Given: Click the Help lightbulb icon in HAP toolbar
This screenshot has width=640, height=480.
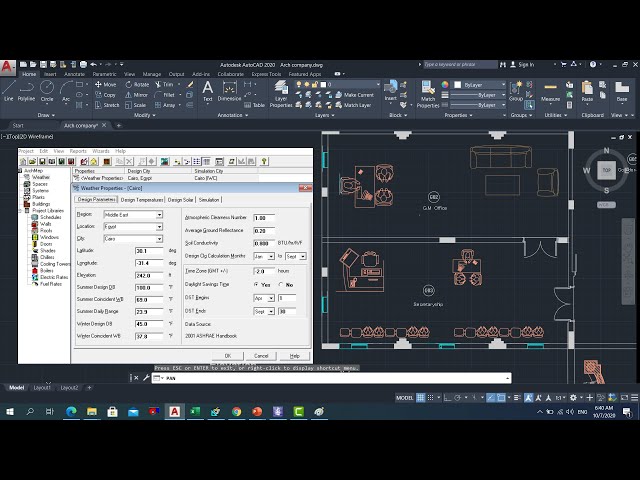Looking at the screenshot, I should [x=264, y=161].
